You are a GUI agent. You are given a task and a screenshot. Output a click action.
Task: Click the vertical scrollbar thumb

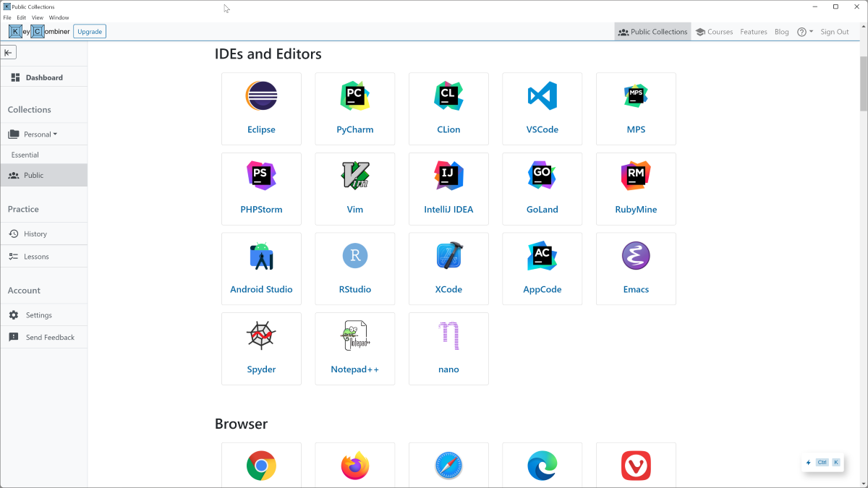pyautogui.click(x=864, y=82)
